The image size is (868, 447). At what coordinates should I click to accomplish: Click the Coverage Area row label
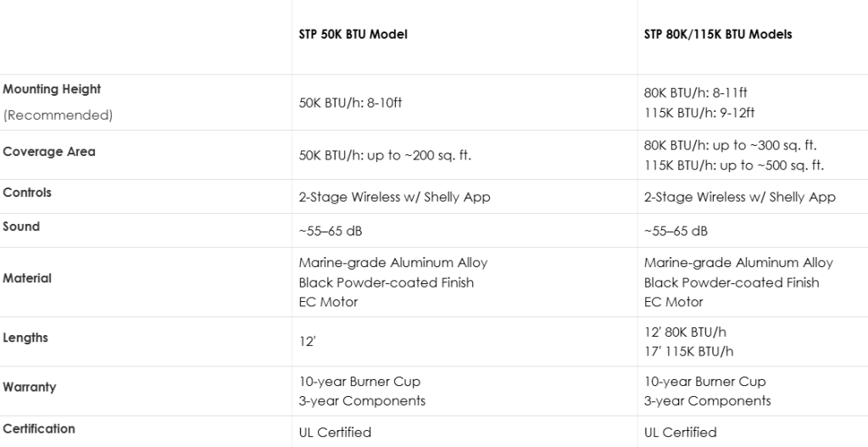coord(49,152)
